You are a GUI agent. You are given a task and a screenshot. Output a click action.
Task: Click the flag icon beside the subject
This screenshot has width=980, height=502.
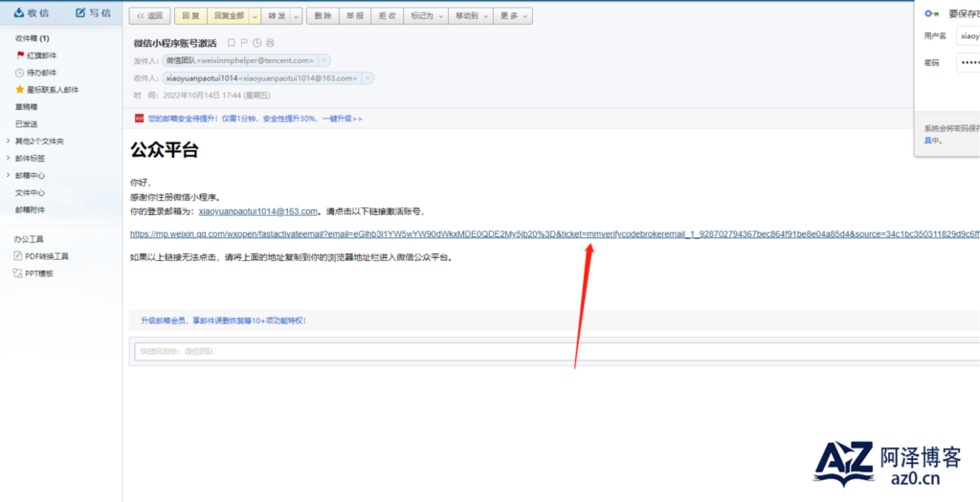click(x=244, y=43)
